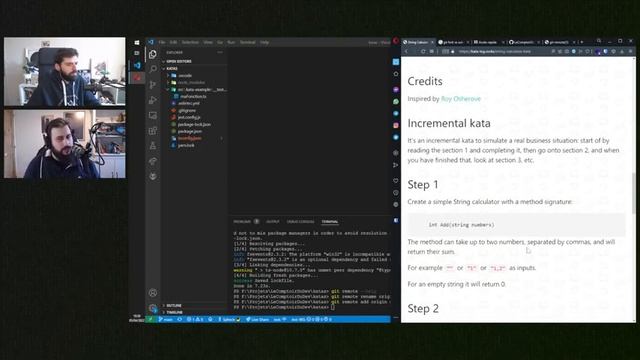The height and width of the screenshot is (360, 640).
Task: Click the Windows Start button
Action: coord(137,42)
